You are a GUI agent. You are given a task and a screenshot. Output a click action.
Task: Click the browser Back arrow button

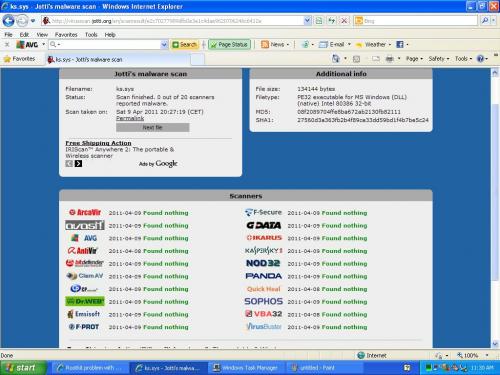pyautogui.click(x=8, y=21)
